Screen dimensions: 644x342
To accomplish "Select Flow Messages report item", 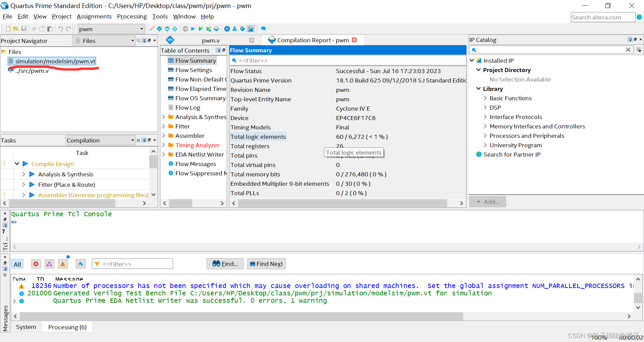I will pyautogui.click(x=196, y=164).
